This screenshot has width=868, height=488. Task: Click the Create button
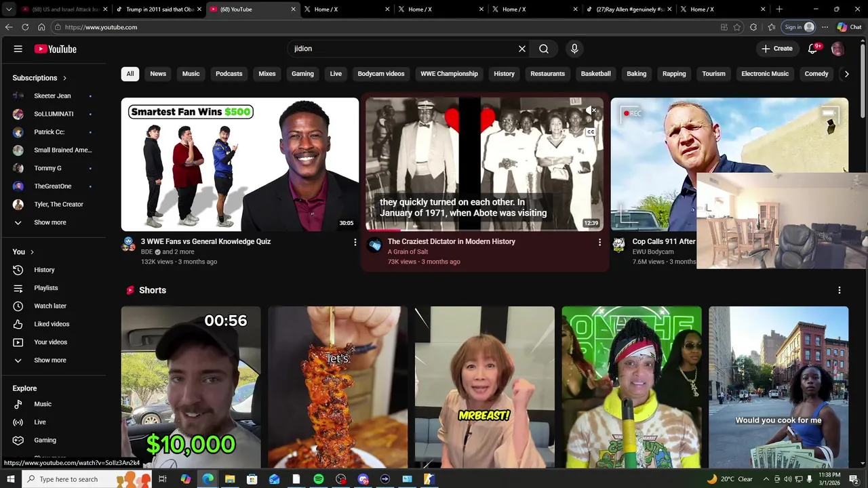point(777,49)
